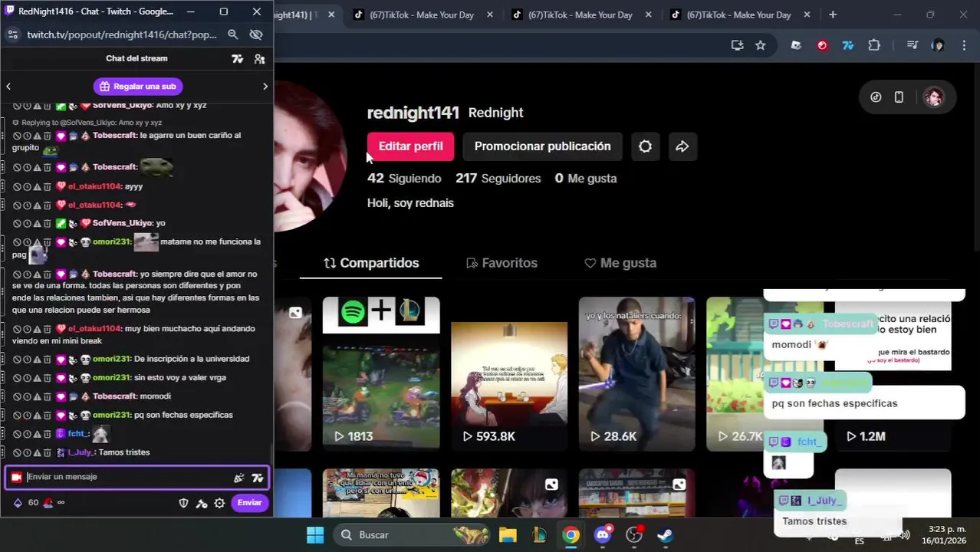
Task: Click Enviar button in chat
Action: point(249,503)
